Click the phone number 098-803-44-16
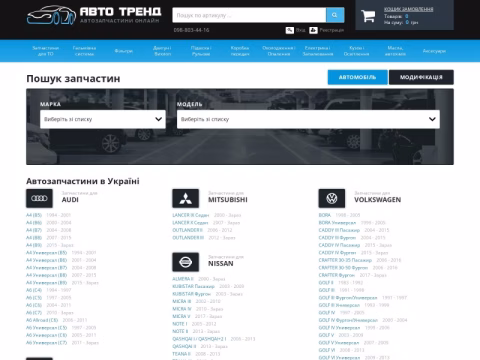 click(191, 30)
